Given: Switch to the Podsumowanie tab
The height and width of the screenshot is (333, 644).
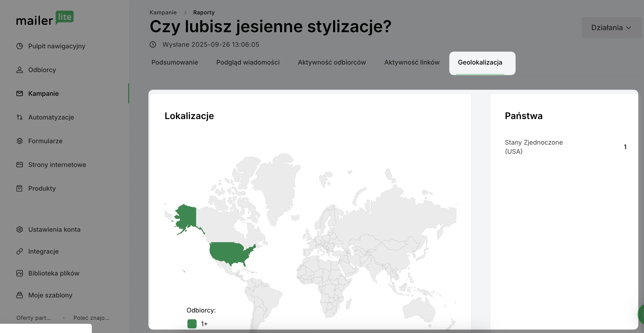Looking at the screenshot, I should [174, 62].
